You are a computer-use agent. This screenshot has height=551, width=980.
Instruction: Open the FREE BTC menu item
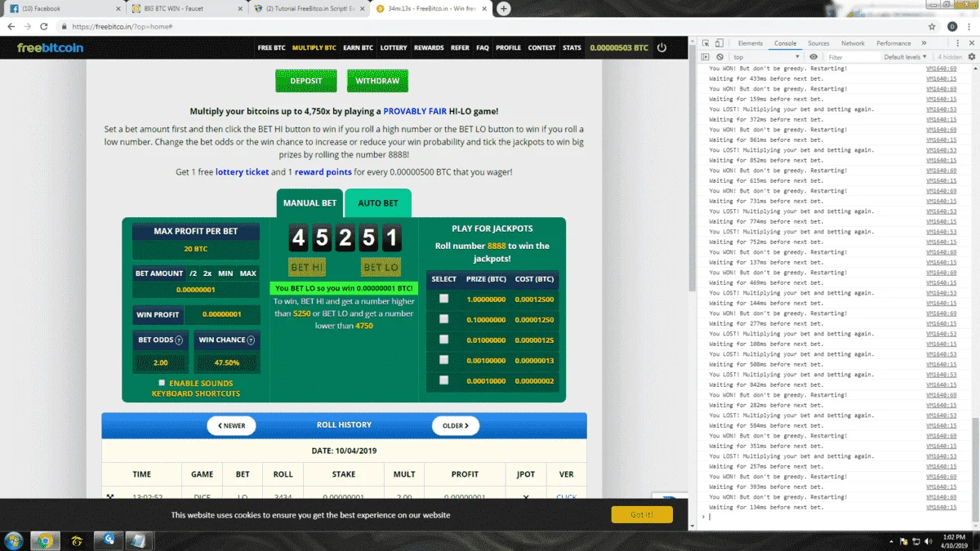tap(272, 47)
